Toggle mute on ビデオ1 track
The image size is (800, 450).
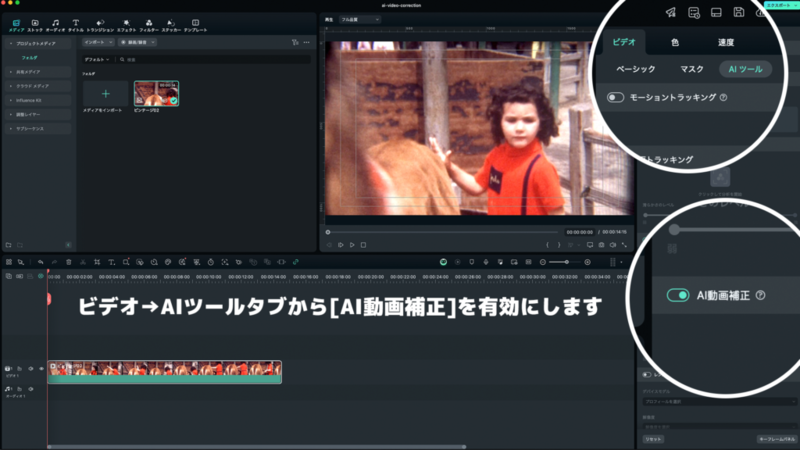coord(31,368)
